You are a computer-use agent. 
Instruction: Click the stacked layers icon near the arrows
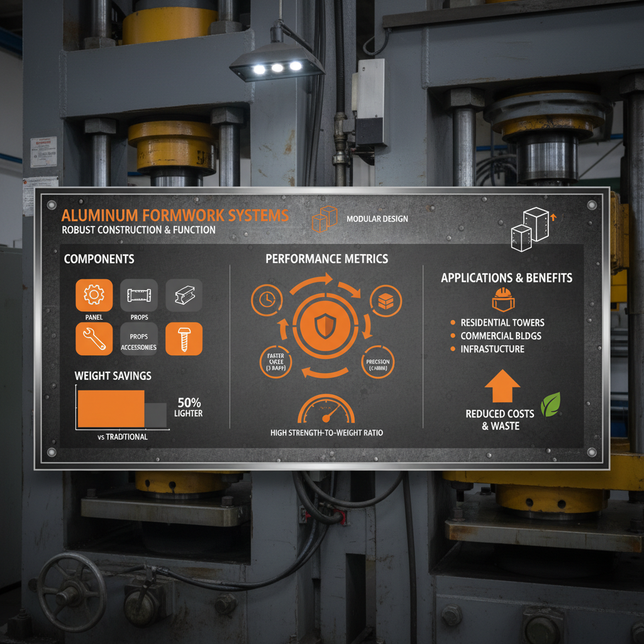385,301
